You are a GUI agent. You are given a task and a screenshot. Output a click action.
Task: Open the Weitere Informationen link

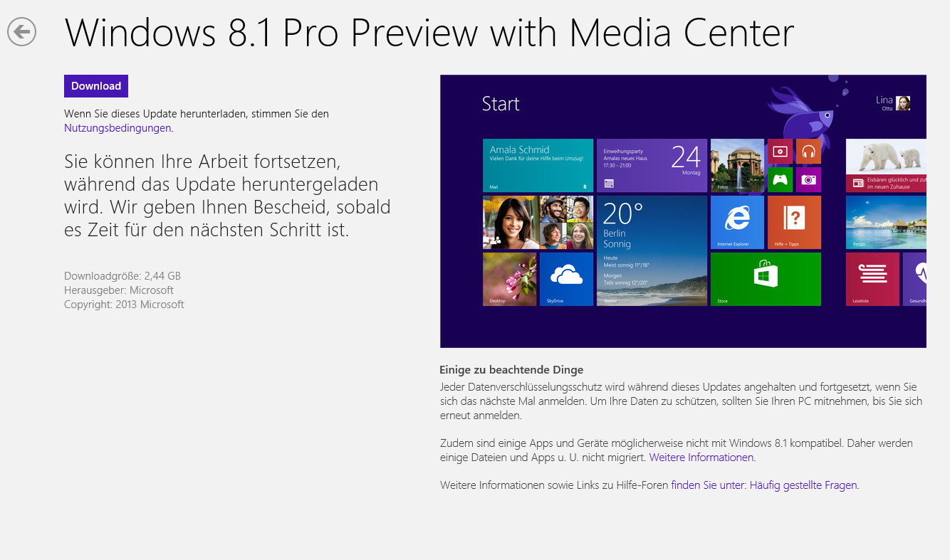point(701,458)
